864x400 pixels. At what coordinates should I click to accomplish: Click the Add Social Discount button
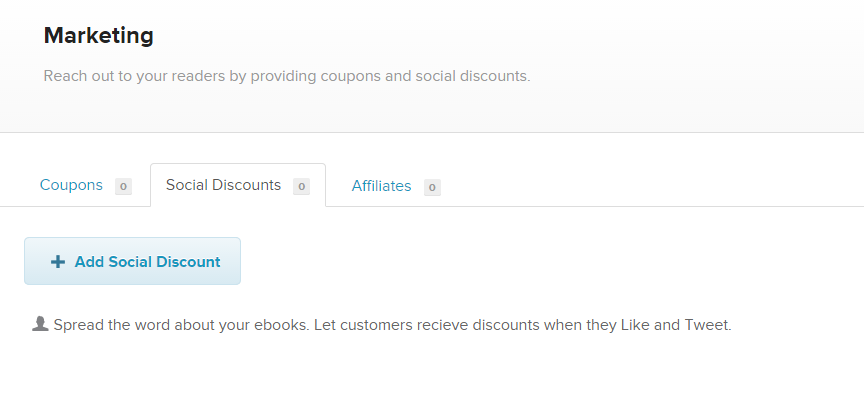point(132,261)
